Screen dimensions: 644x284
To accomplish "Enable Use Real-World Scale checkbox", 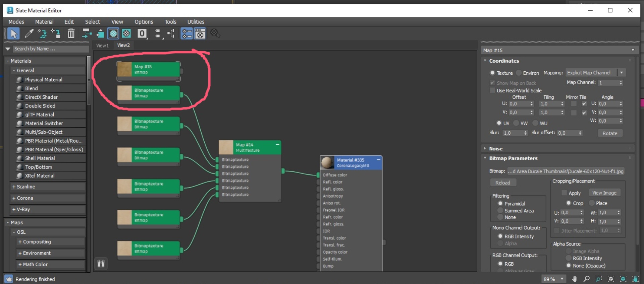I will [492, 90].
